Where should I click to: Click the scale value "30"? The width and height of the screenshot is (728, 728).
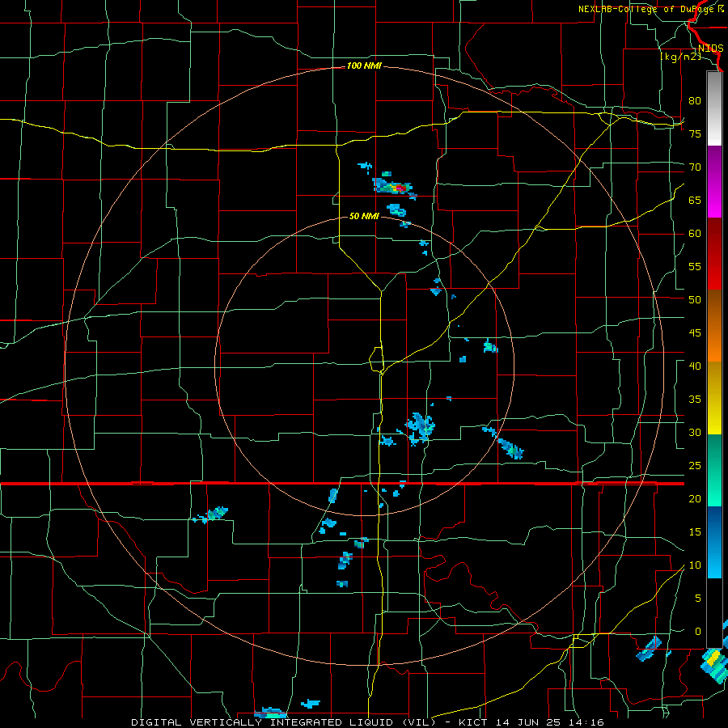(x=695, y=432)
